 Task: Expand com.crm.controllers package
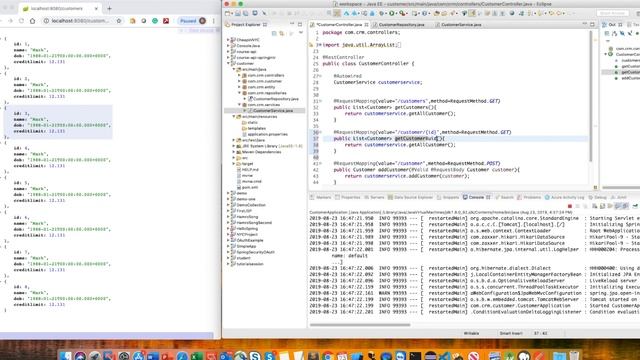coord(240,75)
